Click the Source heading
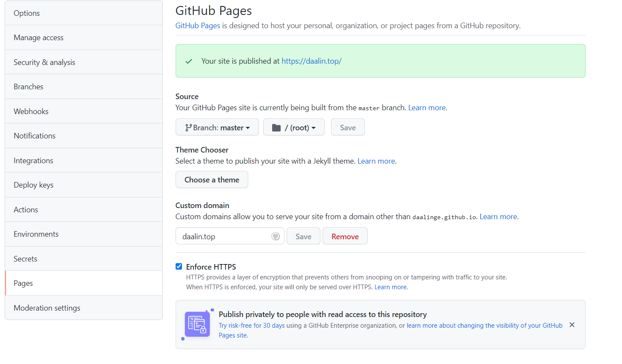 tap(187, 97)
